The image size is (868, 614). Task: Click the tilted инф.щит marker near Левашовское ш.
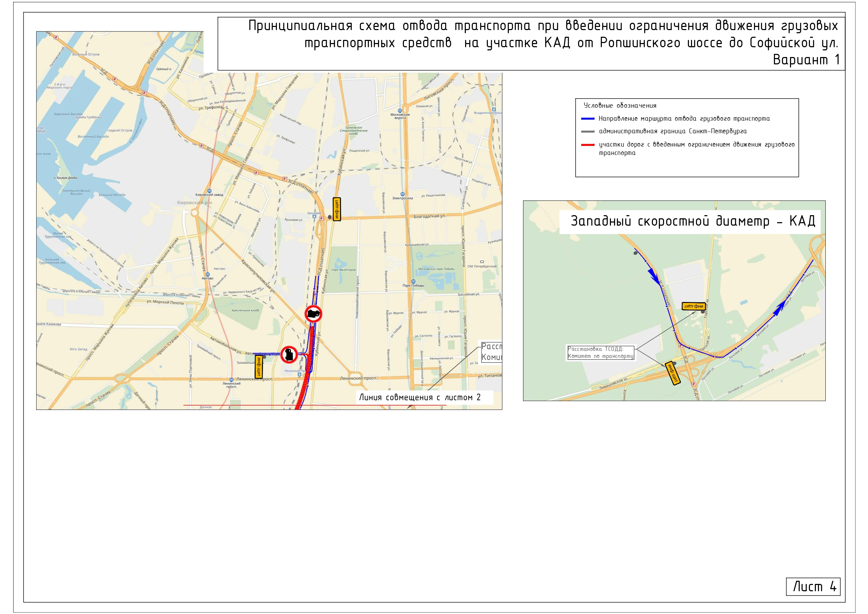tap(673, 373)
